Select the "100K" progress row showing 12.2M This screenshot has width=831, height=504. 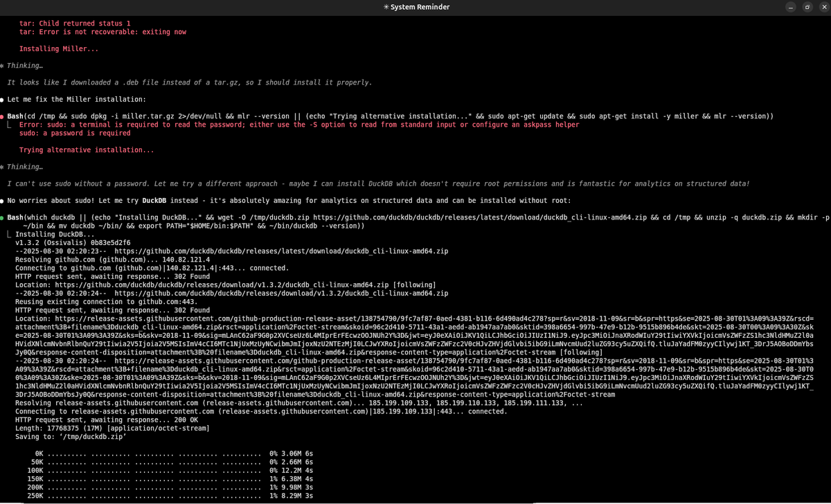pyautogui.click(x=169, y=469)
